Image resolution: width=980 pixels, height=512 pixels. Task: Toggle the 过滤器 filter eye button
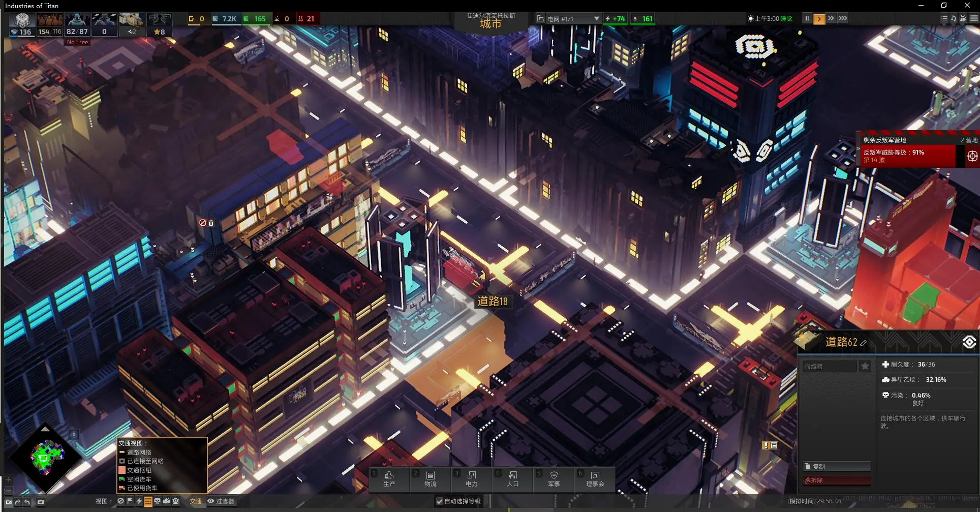coord(221,501)
